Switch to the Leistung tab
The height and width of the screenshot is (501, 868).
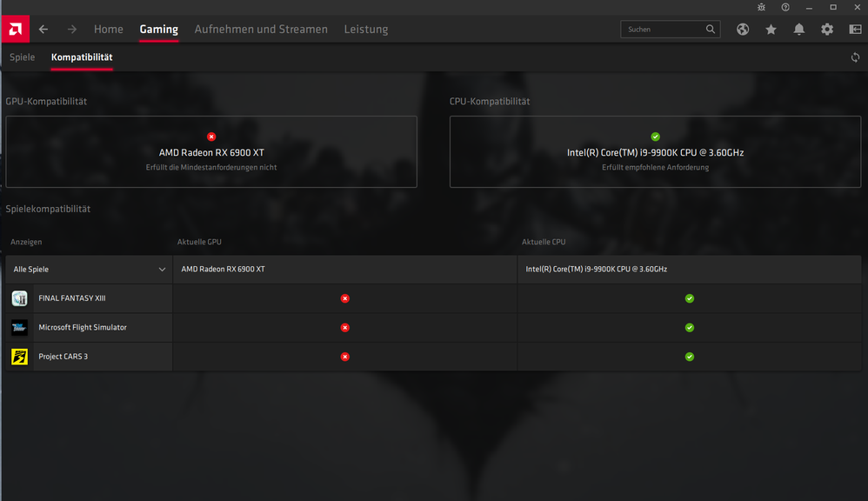click(366, 30)
